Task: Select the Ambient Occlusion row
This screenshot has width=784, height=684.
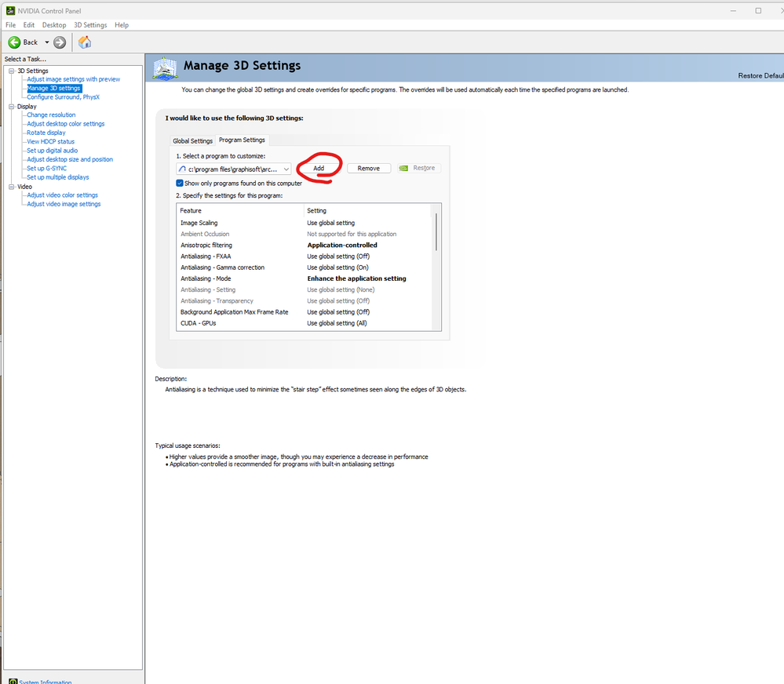Action: pos(304,234)
